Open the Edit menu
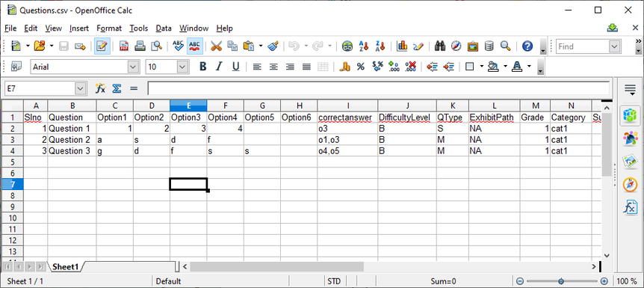 coord(31,28)
